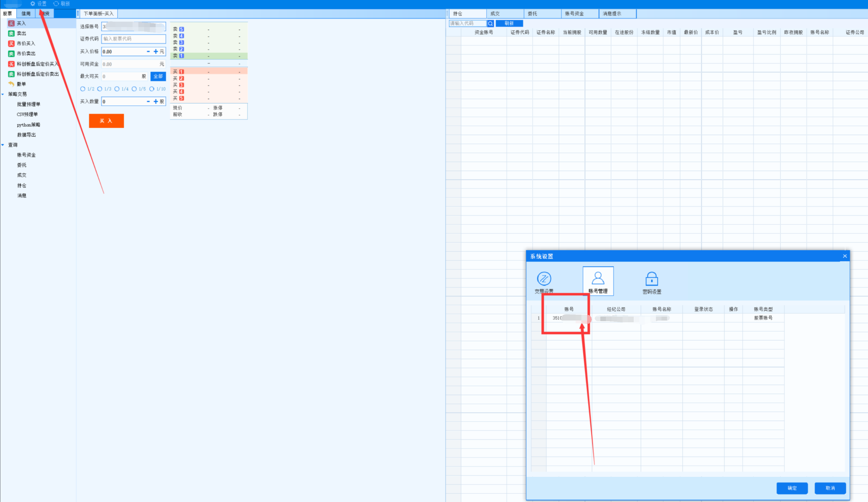The image size is (868, 502).
Task: Switch to the 信用 tab
Action: coord(26,14)
